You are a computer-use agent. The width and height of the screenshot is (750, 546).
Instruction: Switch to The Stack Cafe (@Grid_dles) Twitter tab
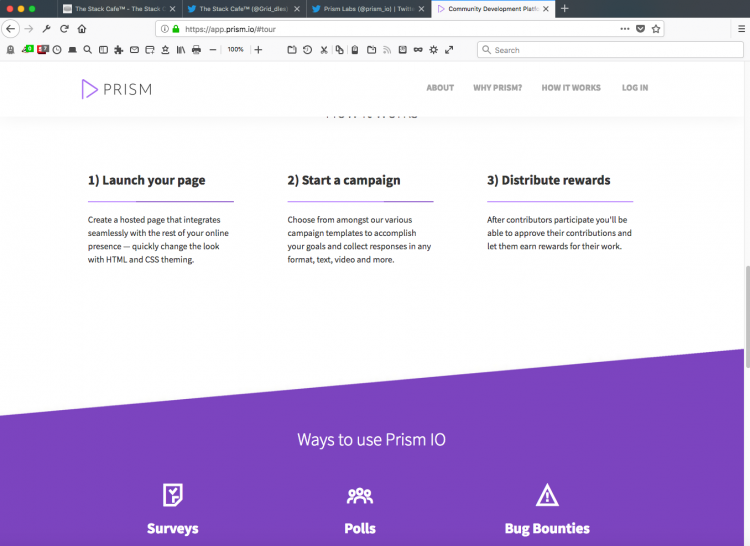tap(244, 9)
